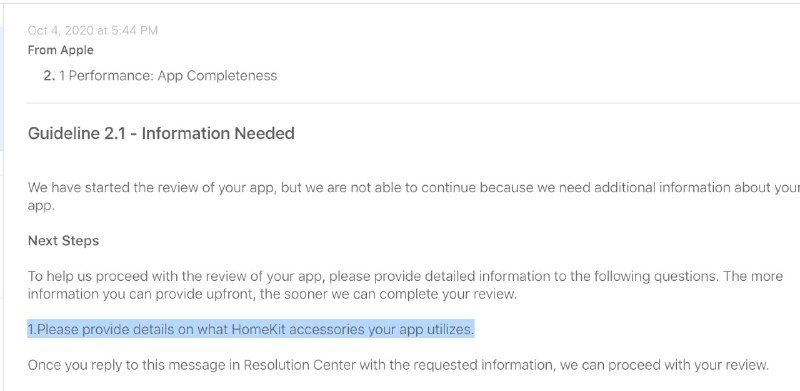The height and width of the screenshot is (391, 800).
Task: Click 'Information Needed' in the guideline title
Action: tap(218, 134)
